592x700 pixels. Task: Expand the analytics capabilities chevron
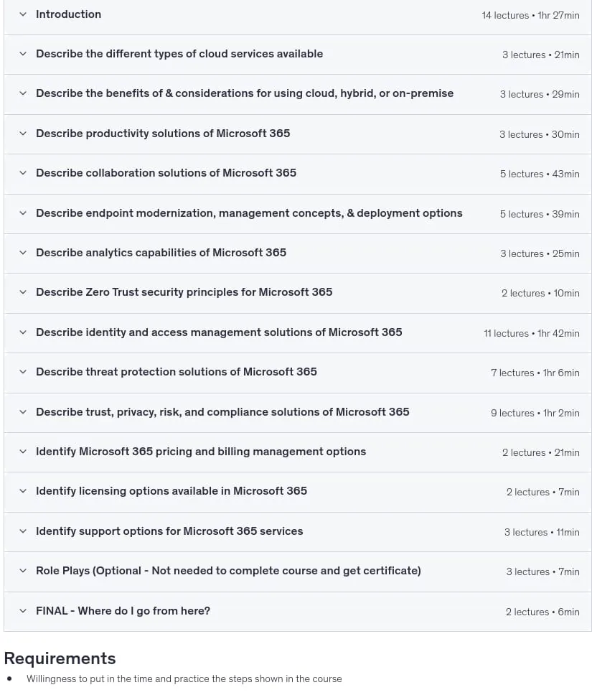click(23, 253)
